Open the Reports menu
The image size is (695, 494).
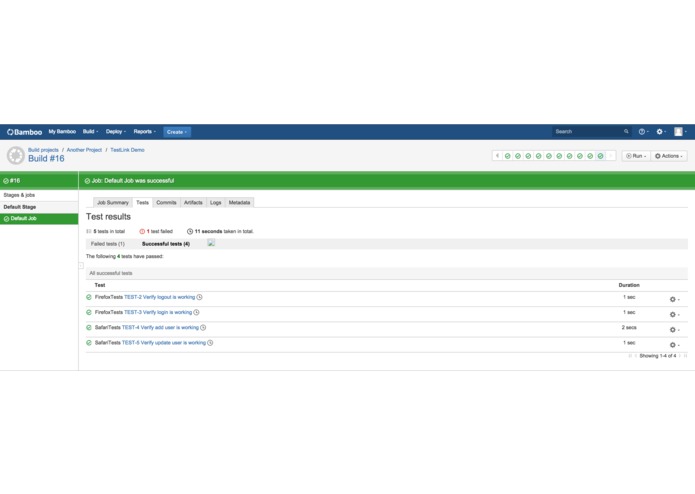point(144,132)
